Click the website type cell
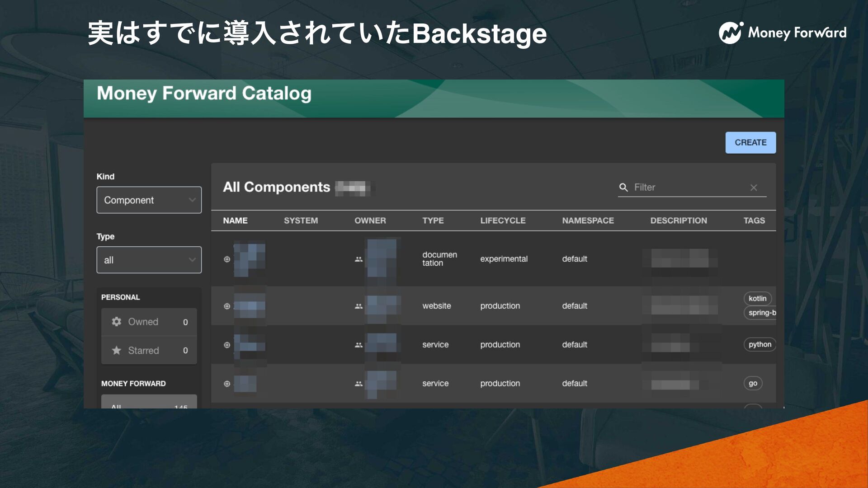Viewport: 868px width, 488px height. click(x=436, y=306)
